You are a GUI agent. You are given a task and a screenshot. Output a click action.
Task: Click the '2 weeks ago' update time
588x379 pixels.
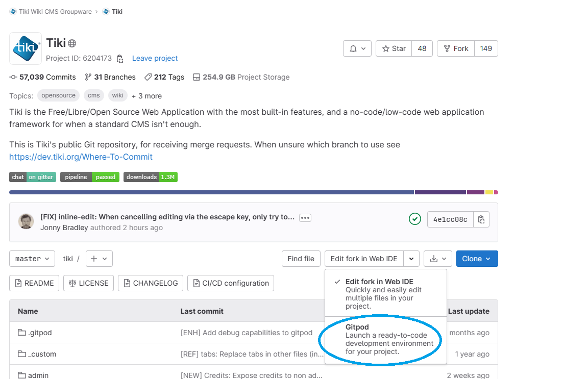(468, 375)
